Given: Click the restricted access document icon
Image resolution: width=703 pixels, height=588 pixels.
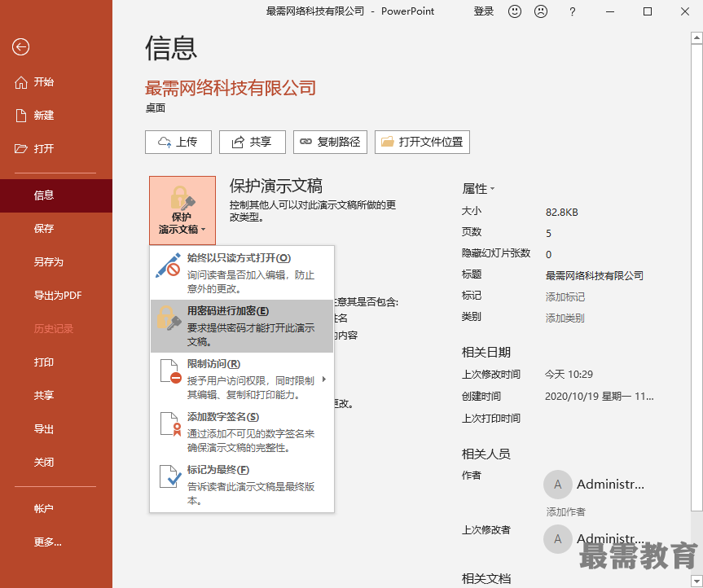Looking at the screenshot, I should [x=171, y=371].
